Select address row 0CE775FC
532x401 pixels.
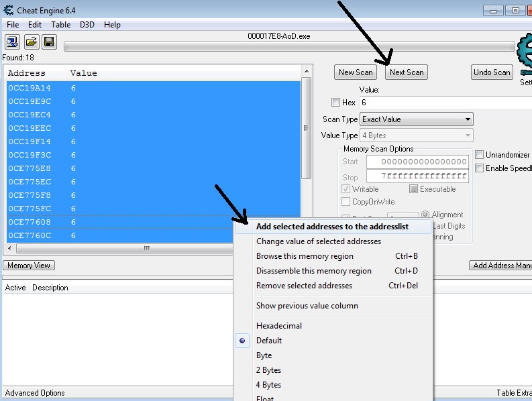(154, 209)
